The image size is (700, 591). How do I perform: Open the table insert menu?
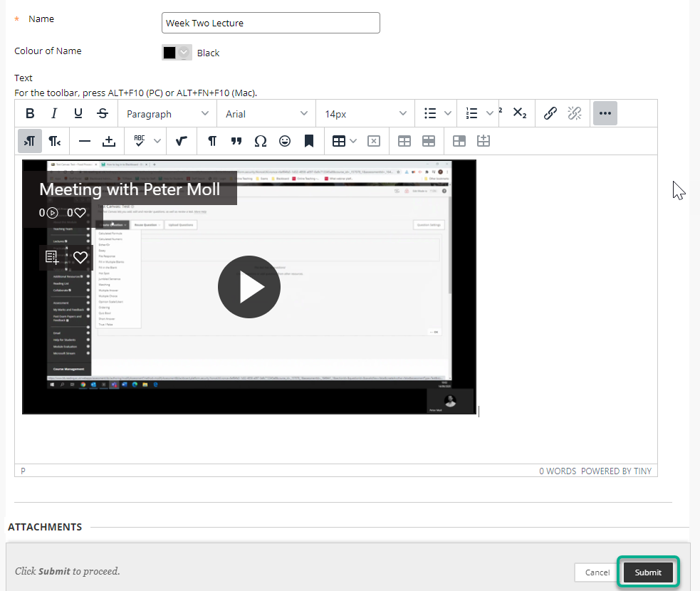pyautogui.click(x=345, y=141)
